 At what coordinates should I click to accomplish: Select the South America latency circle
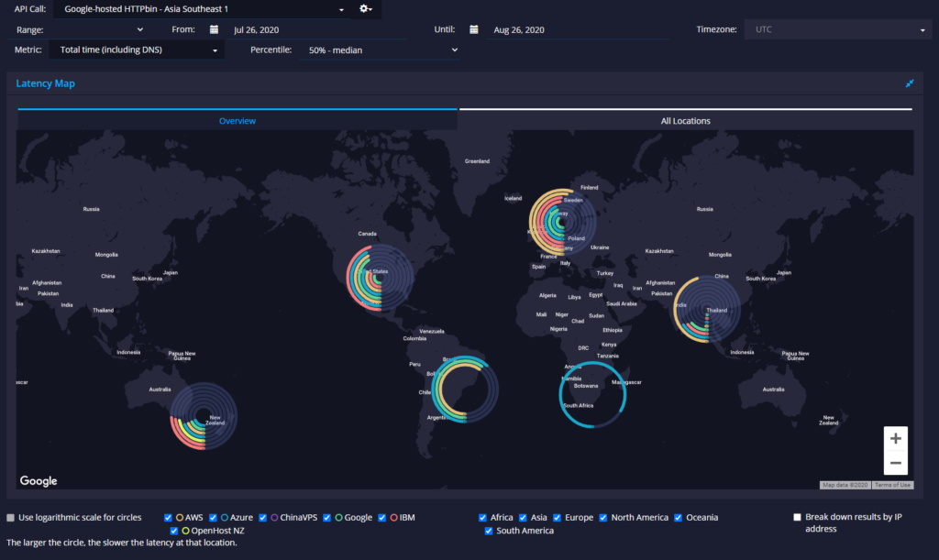click(465, 390)
